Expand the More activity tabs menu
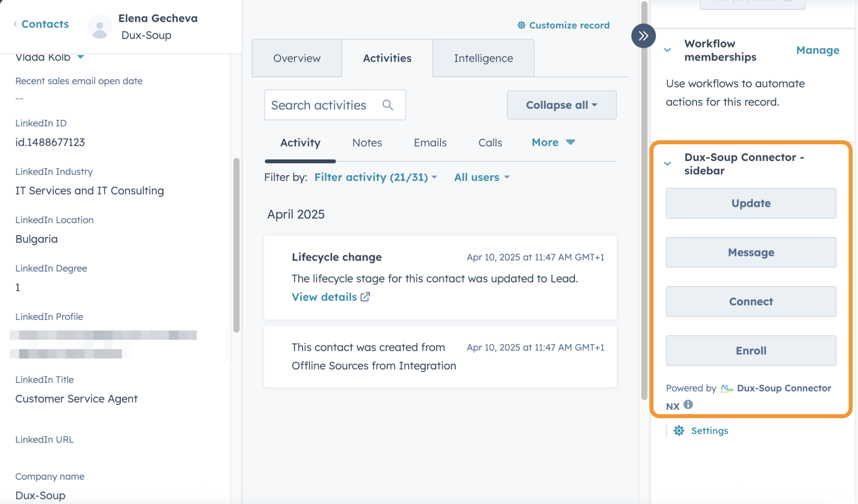This screenshot has width=858, height=504. (553, 142)
